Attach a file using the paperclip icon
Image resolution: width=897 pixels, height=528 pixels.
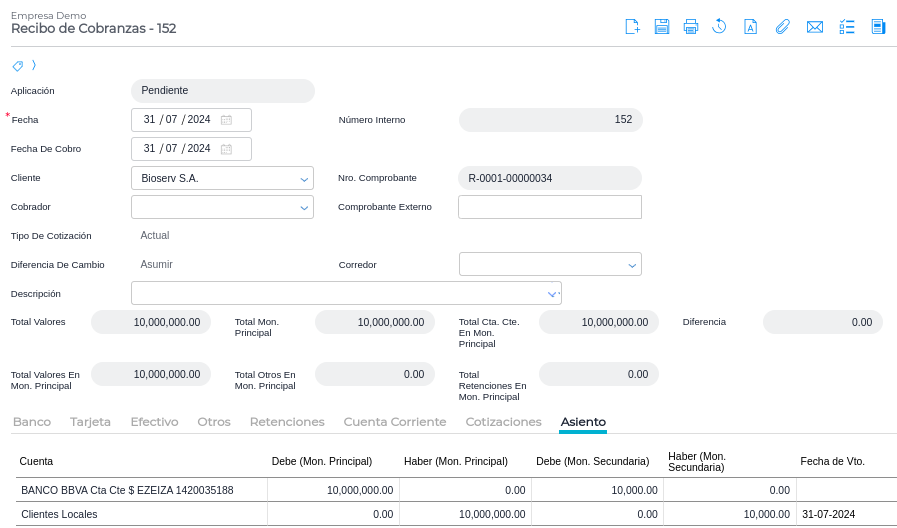coord(783,27)
